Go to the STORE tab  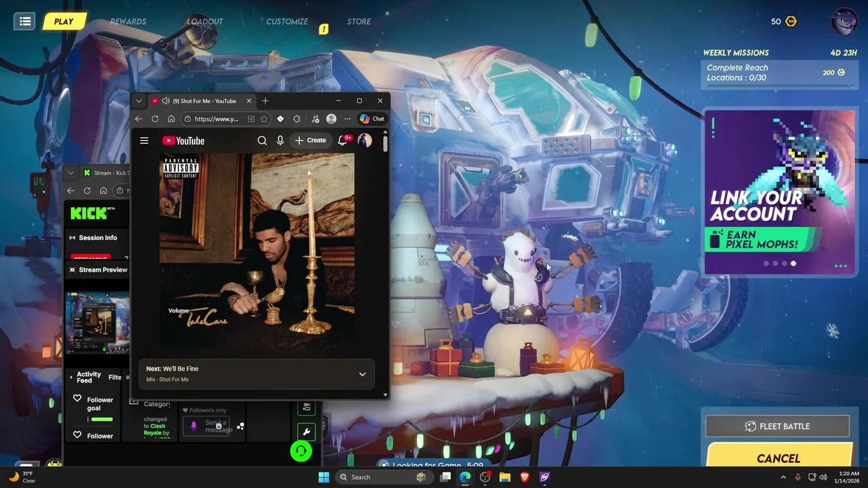[x=359, y=22]
